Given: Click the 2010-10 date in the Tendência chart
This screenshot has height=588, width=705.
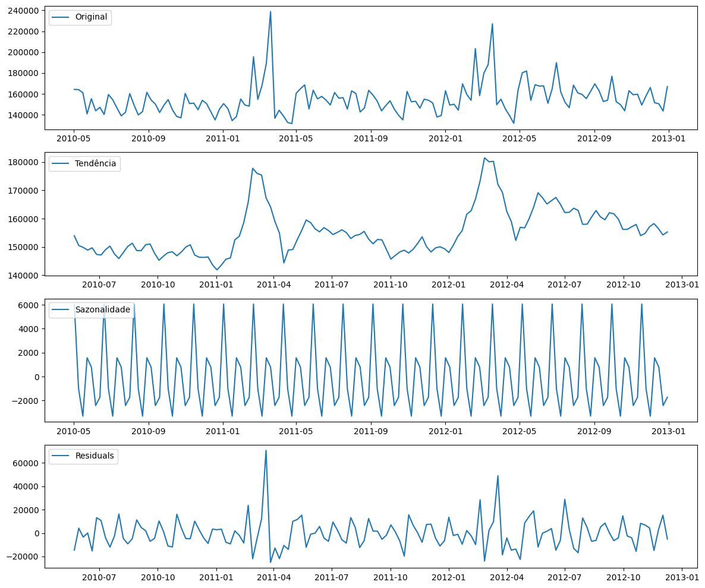Looking at the screenshot, I should point(158,285).
